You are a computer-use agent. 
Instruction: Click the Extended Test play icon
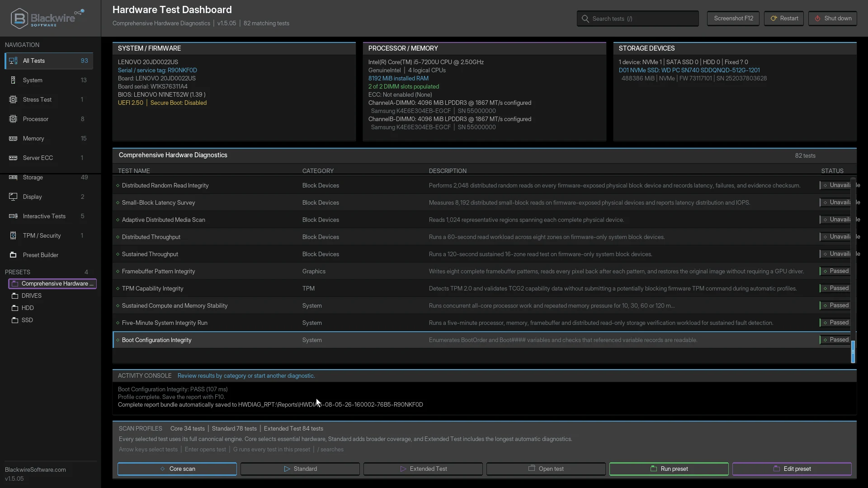pyautogui.click(x=403, y=469)
